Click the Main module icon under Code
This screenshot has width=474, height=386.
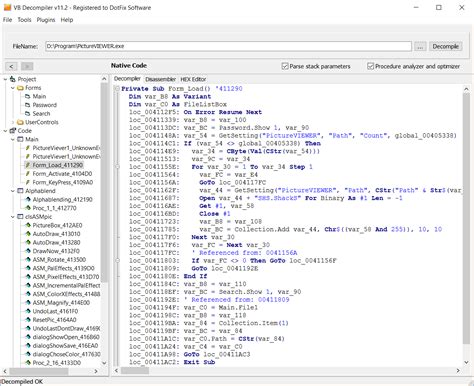pyautogui.click(x=20, y=139)
